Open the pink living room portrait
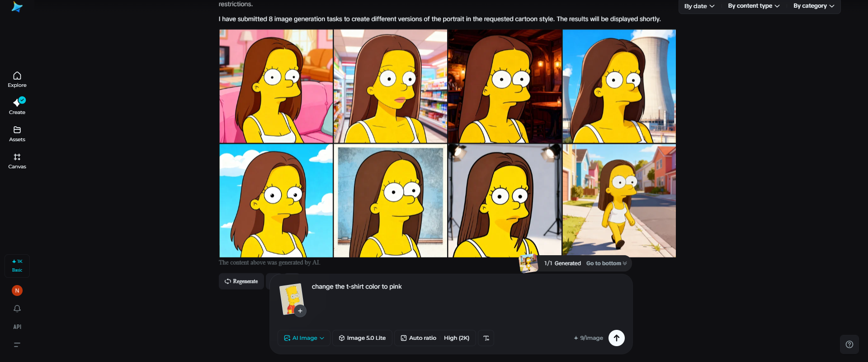The image size is (868, 362). coord(276,86)
